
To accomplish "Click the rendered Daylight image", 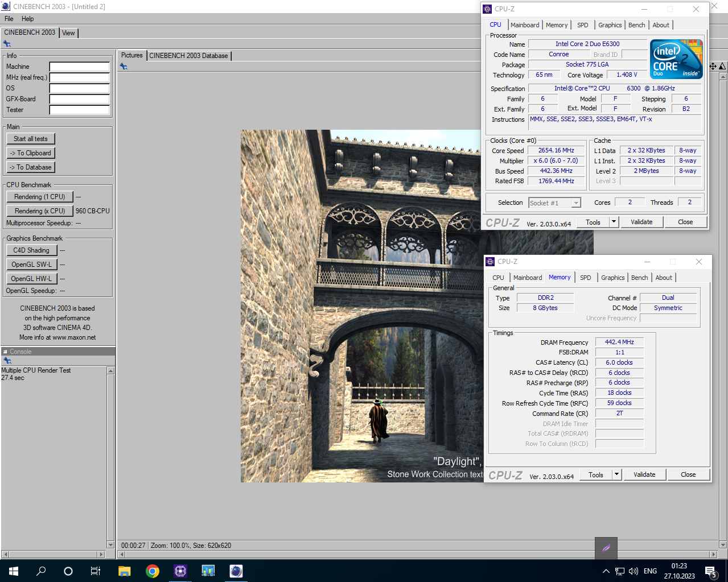I will click(x=361, y=306).
